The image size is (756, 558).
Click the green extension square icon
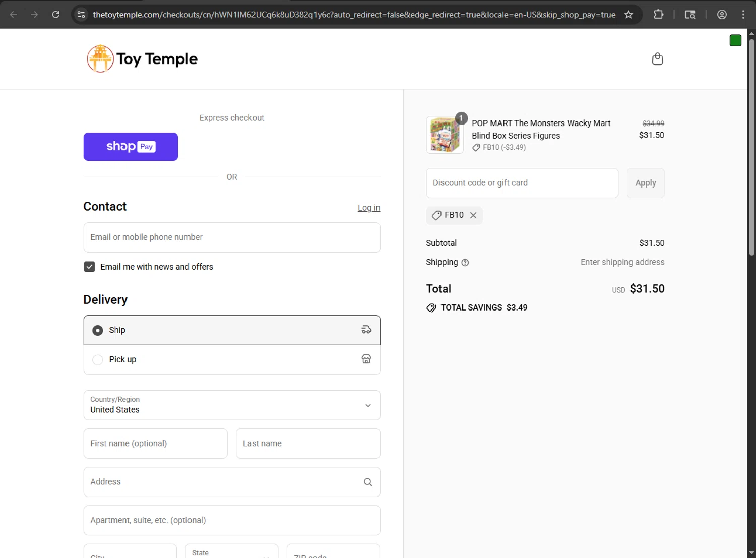[x=735, y=40]
